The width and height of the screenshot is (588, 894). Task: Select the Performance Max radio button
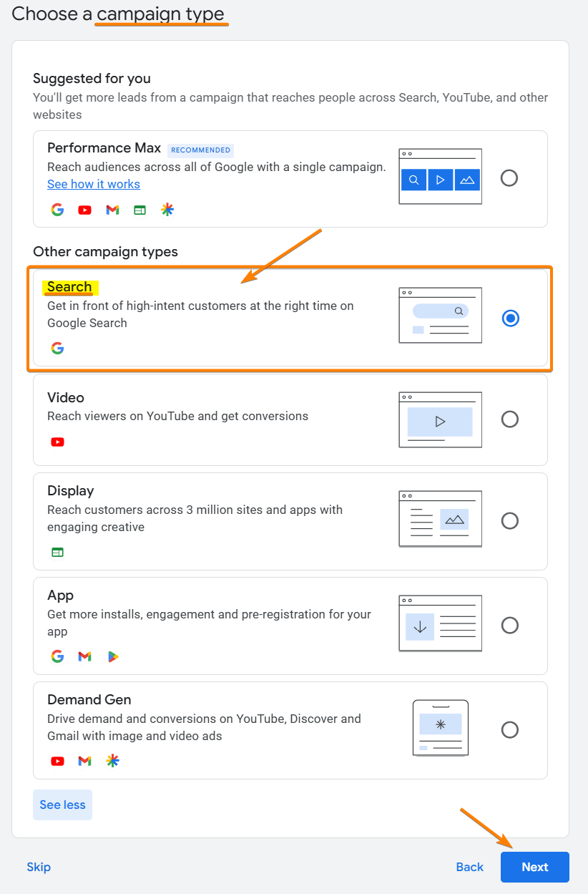[x=509, y=178]
